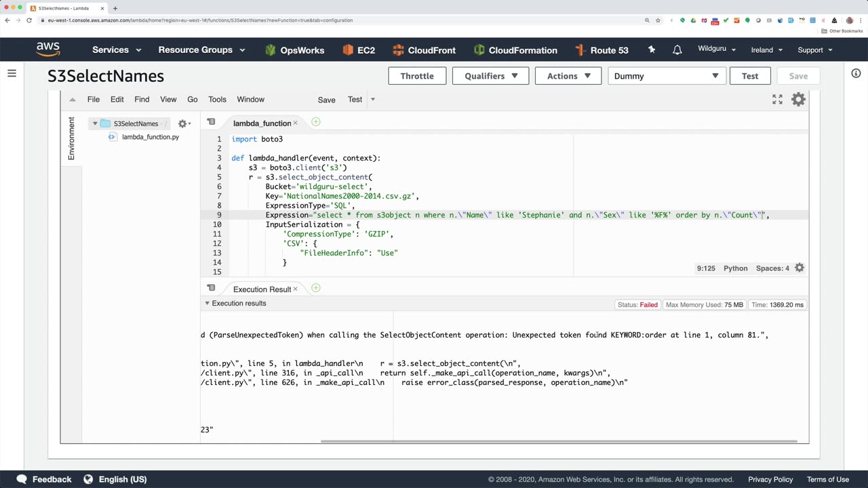This screenshot has width=868, height=488.
Task: Open the Actions dropdown menu
Action: pos(569,76)
